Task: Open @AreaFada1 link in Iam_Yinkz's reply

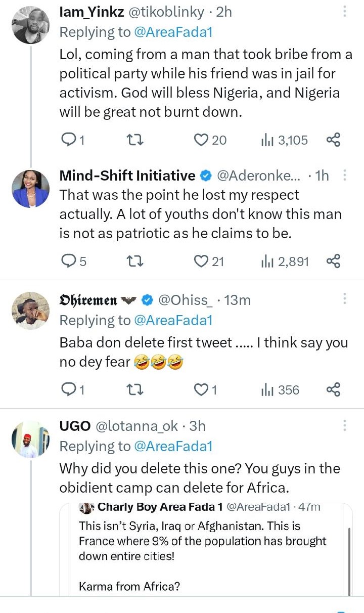Action: tap(173, 32)
